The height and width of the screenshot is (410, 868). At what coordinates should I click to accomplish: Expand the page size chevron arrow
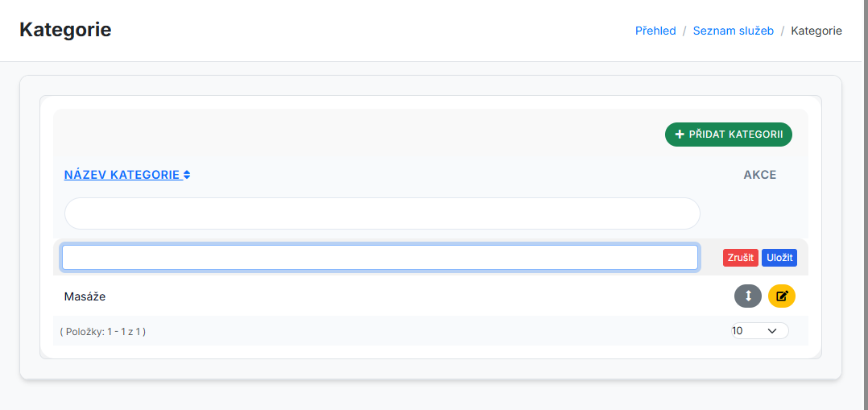tap(772, 330)
